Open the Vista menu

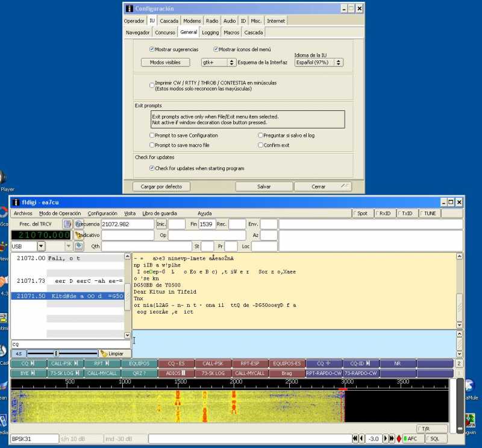[x=130, y=213]
